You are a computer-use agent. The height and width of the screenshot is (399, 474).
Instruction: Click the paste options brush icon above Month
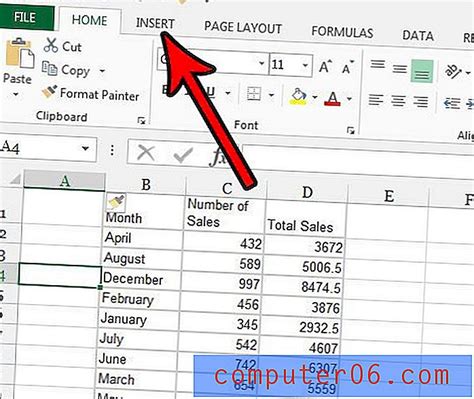(x=116, y=202)
